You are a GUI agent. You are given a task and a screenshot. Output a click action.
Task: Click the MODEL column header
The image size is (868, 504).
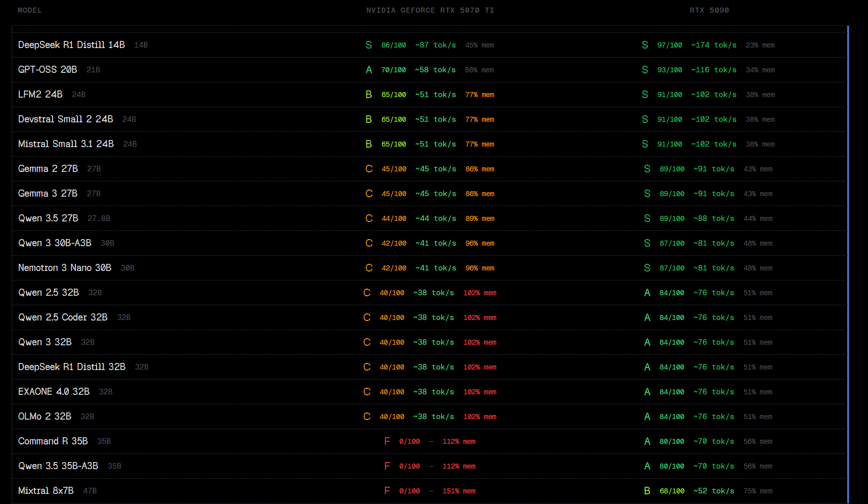point(30,10)
